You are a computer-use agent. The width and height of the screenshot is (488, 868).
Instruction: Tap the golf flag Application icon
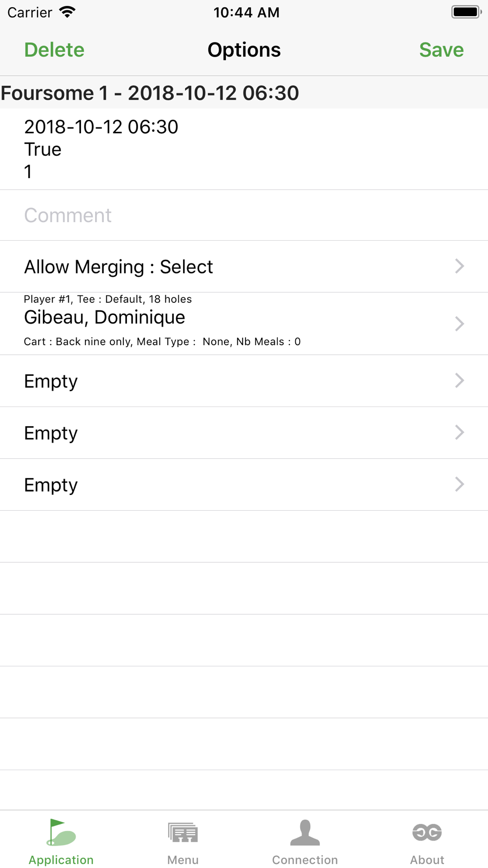[x=61, y=833]
